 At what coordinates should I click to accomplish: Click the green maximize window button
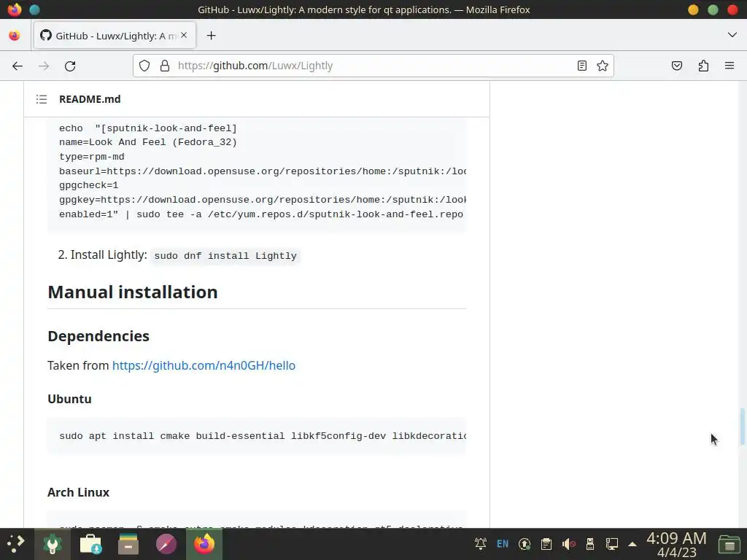[x=713, y=9]
